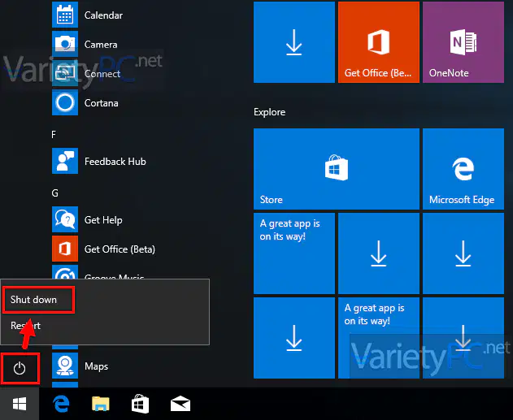Click the Explore group heading
The image size is (513, 420).
269,112
